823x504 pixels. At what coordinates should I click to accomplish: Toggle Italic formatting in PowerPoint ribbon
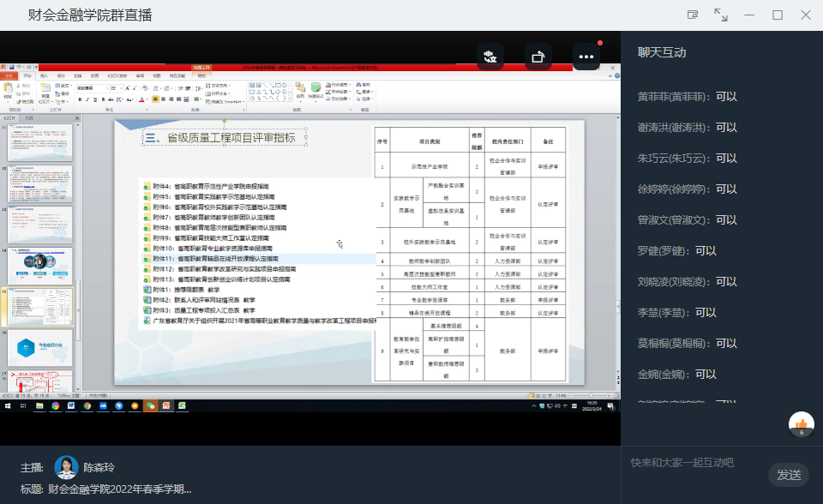click(x=87, y=99)
